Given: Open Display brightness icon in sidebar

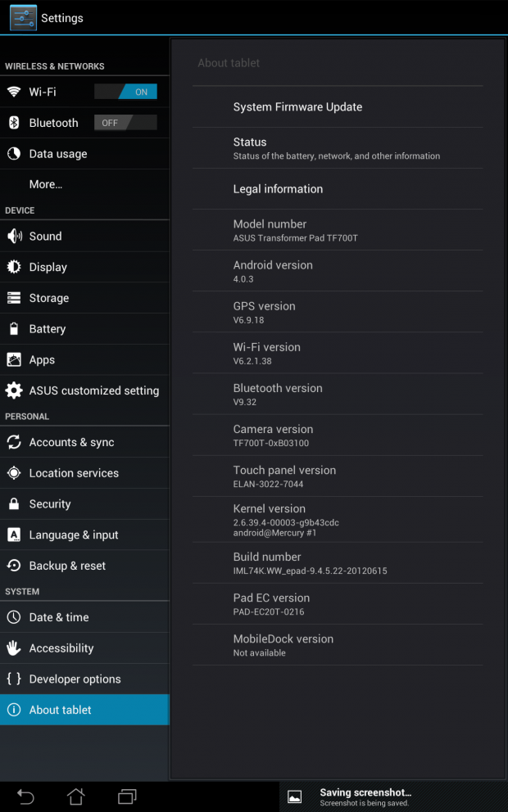Looking at the screenshot, I should point(14,267).
